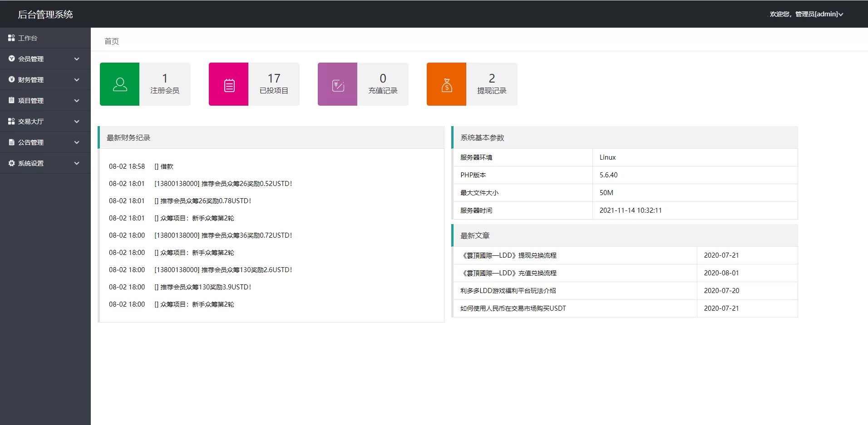The height and width of the screenshot is (425, 868).
Task: Expand the 财务管理 menu chevron
Action: pyautogui.click(x=77, y=79)
